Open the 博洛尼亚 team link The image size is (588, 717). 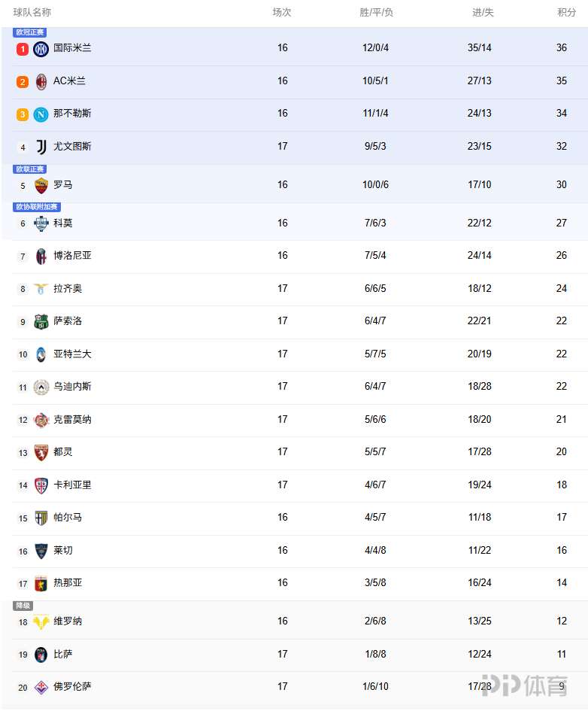(x=72, y=256)
